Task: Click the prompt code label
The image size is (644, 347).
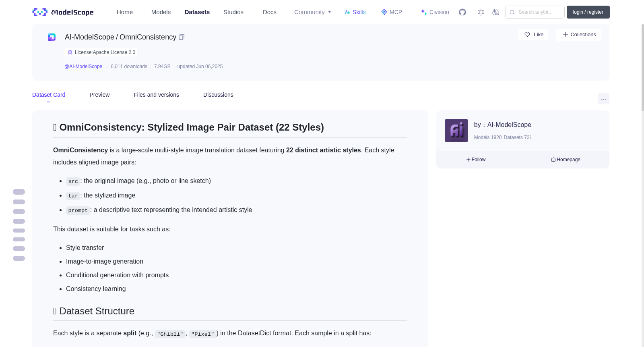Action: click(x=78, y=210)
